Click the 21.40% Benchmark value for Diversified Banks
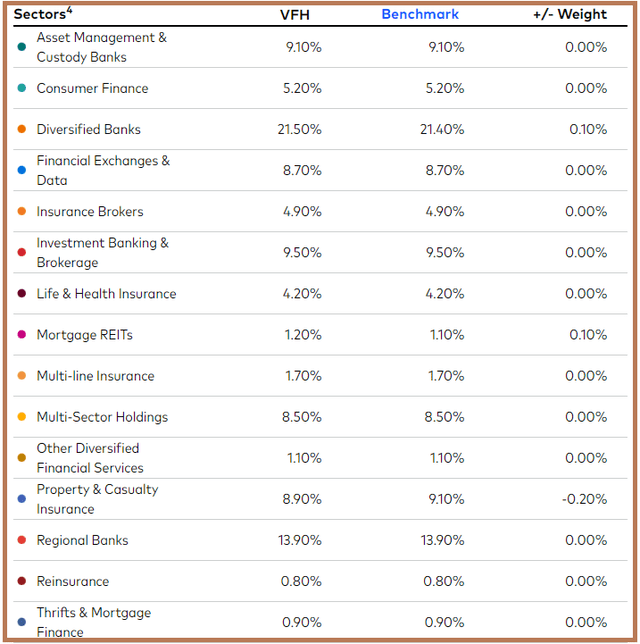640x644 pixels. [x=442, y=129]
